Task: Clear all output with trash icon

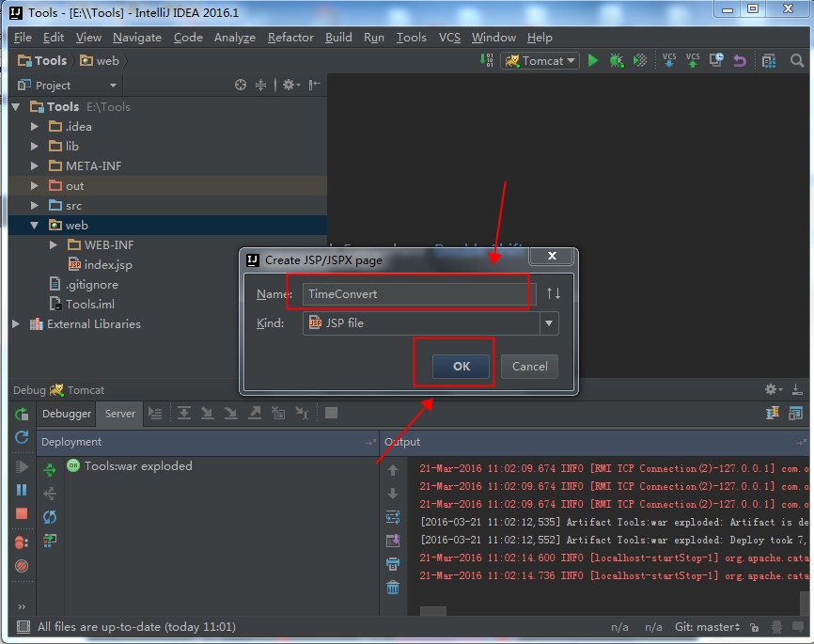Action: pyautogui.click(x=393, y=588)
